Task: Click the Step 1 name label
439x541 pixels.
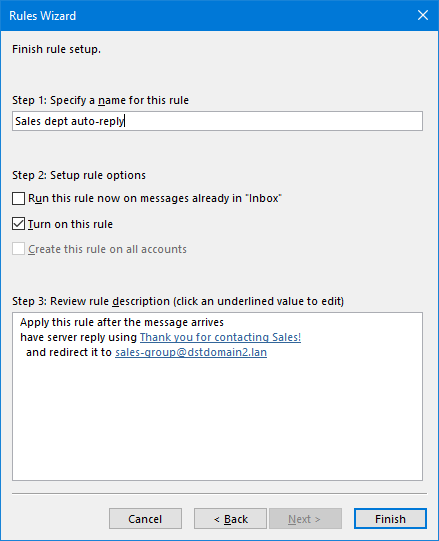Action: pos(100,100)
